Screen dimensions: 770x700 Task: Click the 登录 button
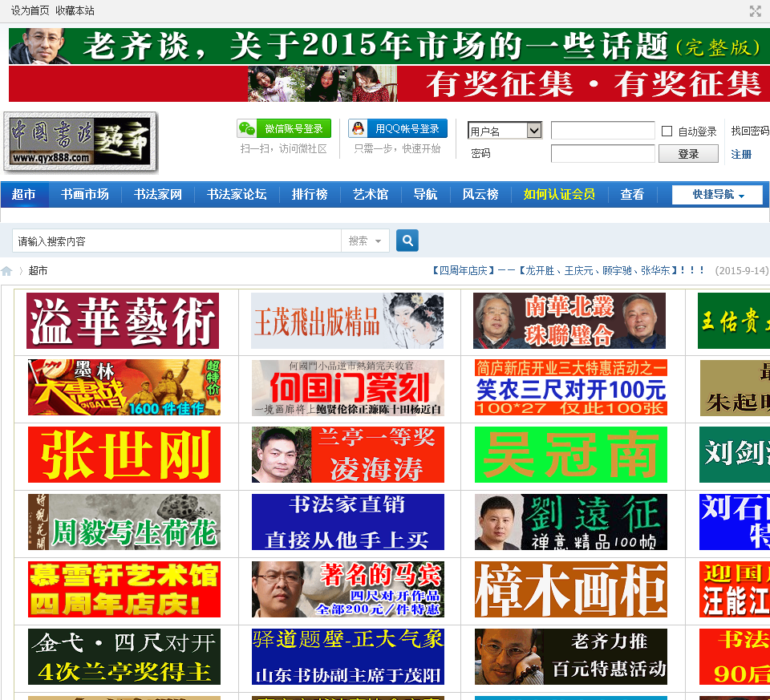click(x=688, y=154)
